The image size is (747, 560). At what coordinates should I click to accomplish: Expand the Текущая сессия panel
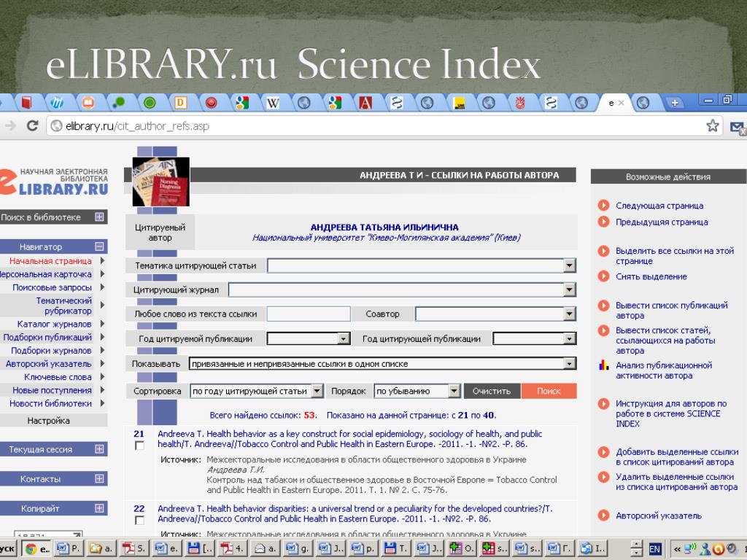click(99, 449)
